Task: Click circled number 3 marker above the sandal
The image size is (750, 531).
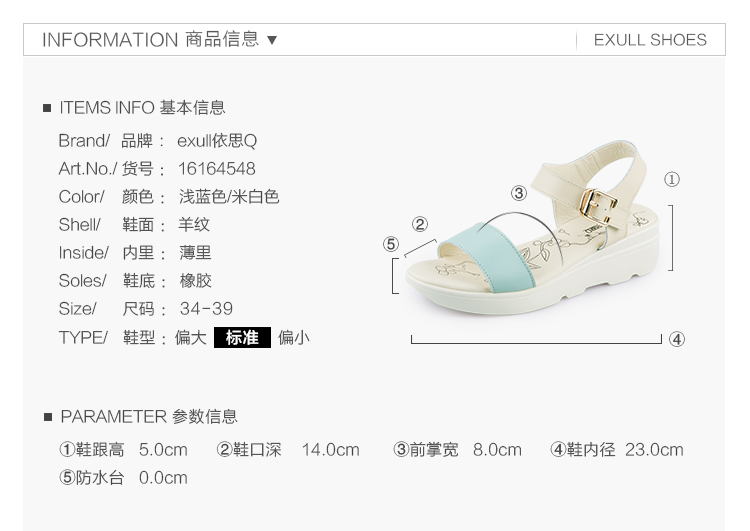Action: click(518, 193)
